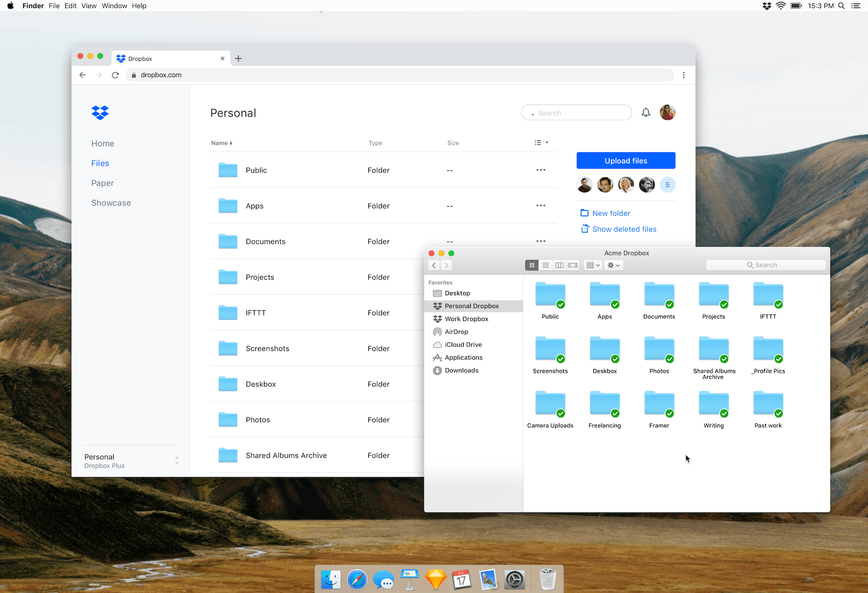Viewport: 868px width, 593px height.
Task: Sort files by the Name column
Action: 221,143
